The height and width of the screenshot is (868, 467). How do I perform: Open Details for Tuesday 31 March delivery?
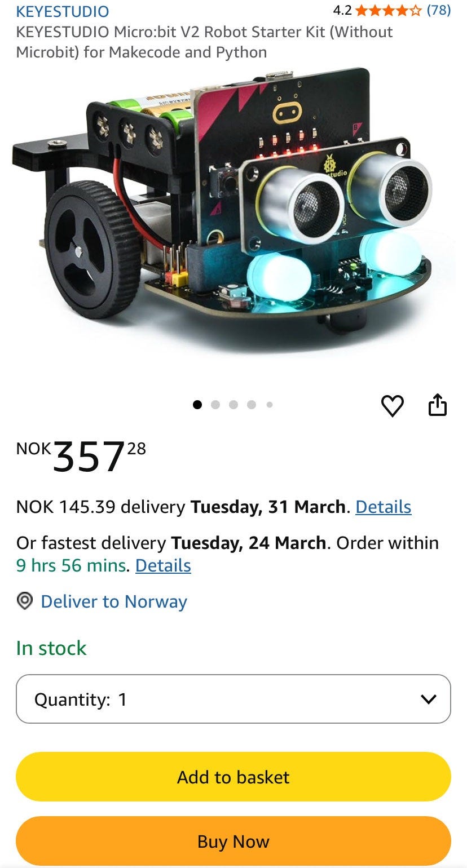pyautogui.click(x=383, y=507)
